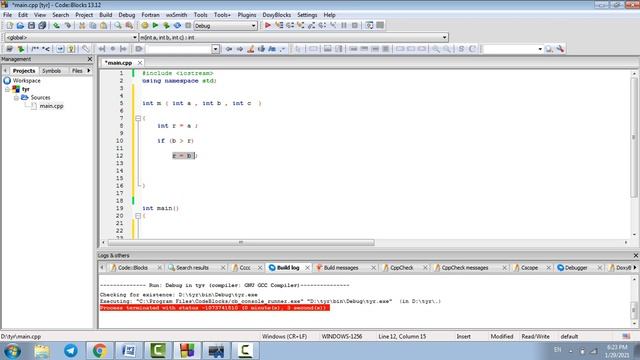
Task: Select the Workspace tree node
Action: click(x=27, y=80)
